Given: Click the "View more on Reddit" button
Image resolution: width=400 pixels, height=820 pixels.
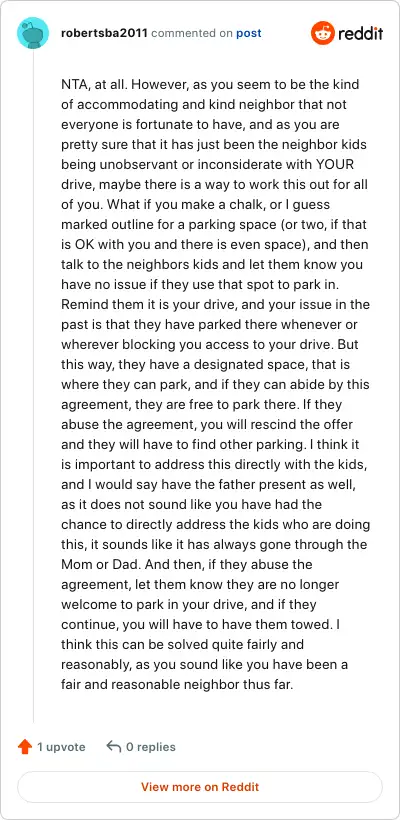Looking at the screenshot, I should click(200, 787).
